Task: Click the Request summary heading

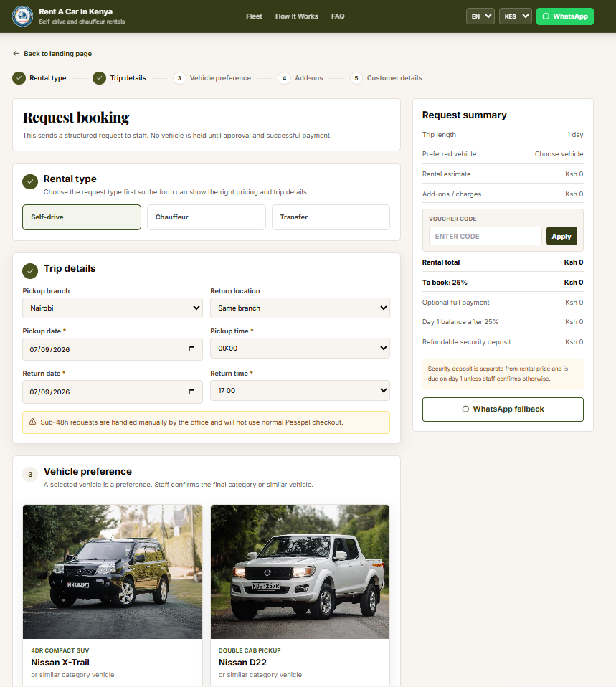Action: click(x=465, y=115)
